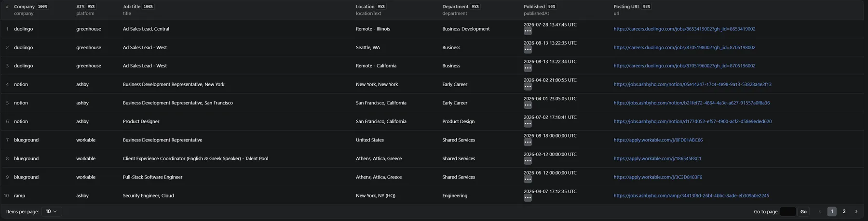Viewport: 868px width, 221px height.
Task: Click 'Remote - Illinois' location cell
Action: point(373,29)
